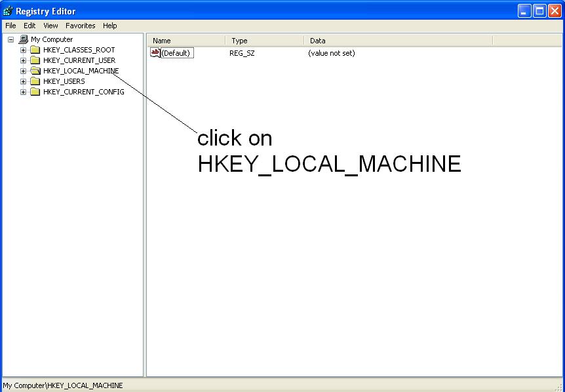This screenshot has height=392, width=565.
Task: Maximize the Registry Editor window
Action: tap(539, 11)
